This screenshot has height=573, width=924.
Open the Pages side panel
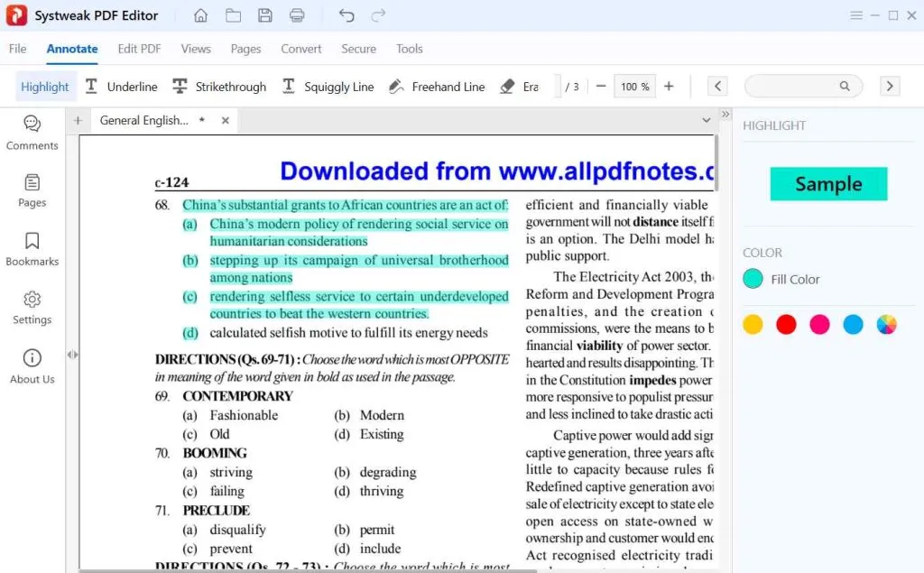click(32, 190)
